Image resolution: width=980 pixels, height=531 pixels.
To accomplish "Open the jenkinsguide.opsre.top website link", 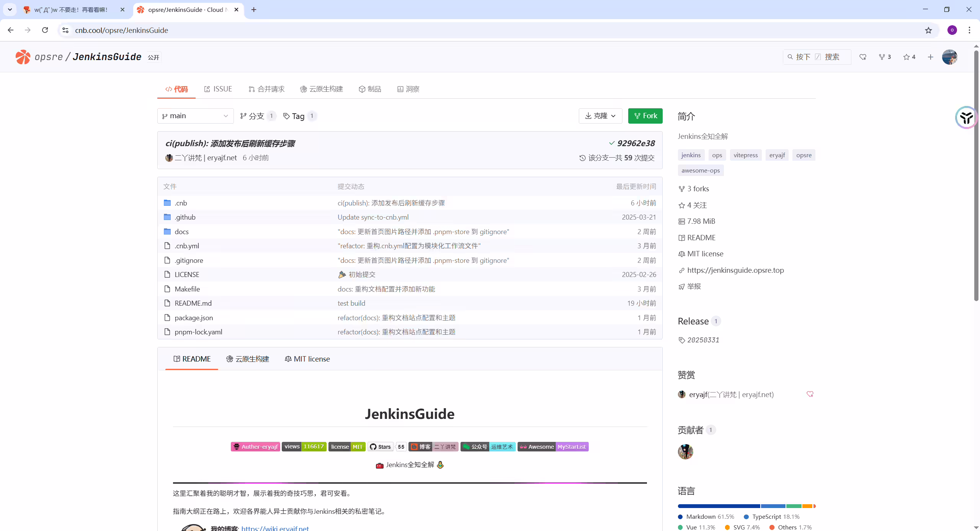I will point(735,270).
